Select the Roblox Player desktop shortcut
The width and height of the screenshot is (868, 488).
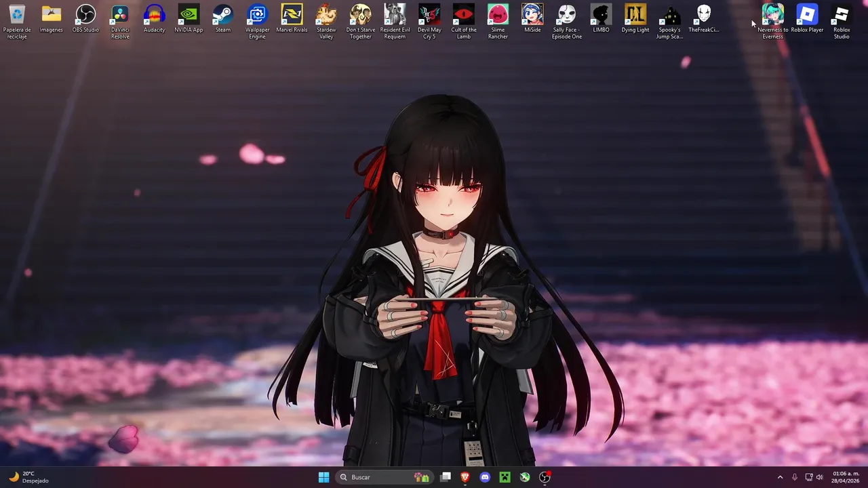point(807,18)
